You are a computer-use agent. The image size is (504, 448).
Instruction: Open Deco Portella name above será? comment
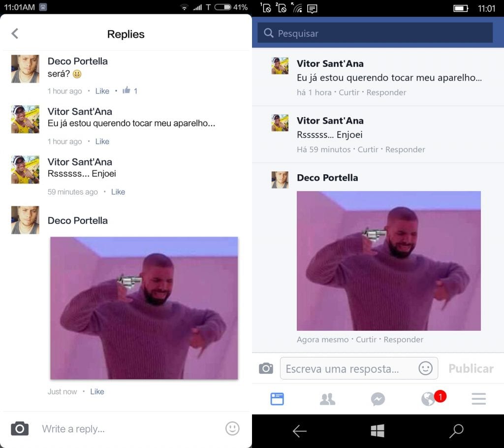pos(77,61)
